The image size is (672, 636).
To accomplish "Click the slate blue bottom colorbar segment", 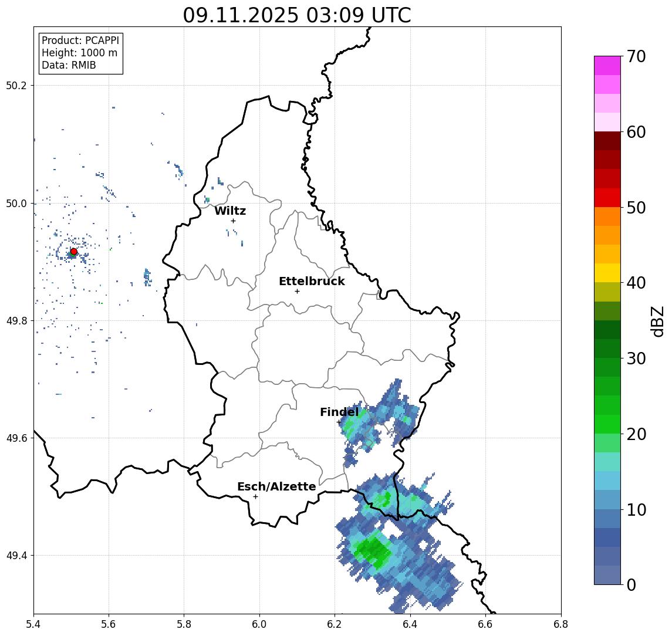I will [607, 575].
